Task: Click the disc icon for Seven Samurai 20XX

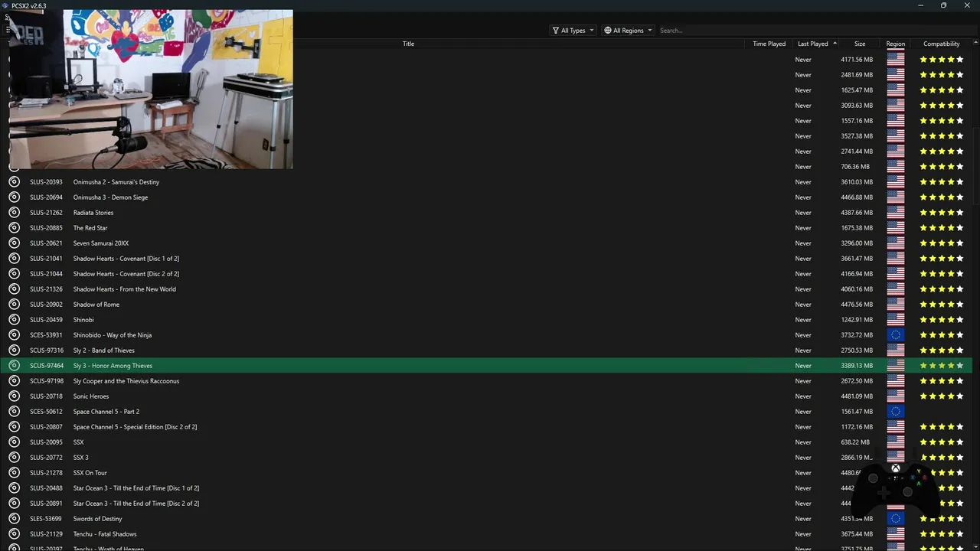Action: pyautogui.click(x=14, y=243)
